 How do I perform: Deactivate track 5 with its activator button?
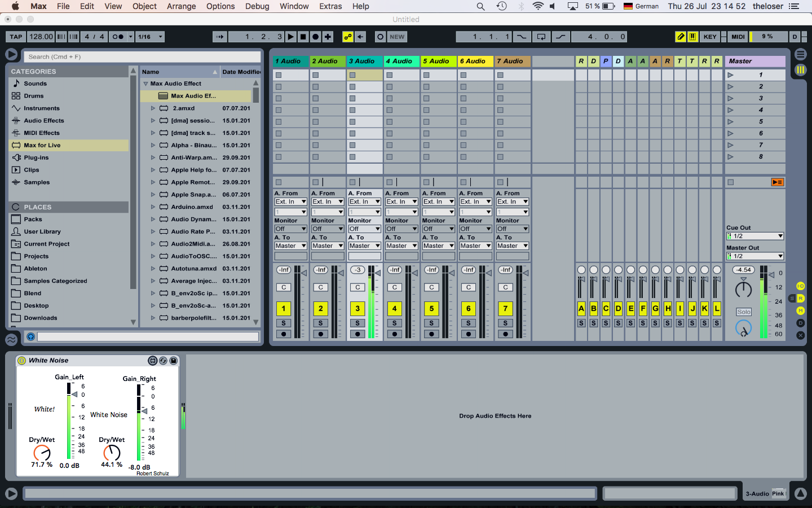(431, 309)
